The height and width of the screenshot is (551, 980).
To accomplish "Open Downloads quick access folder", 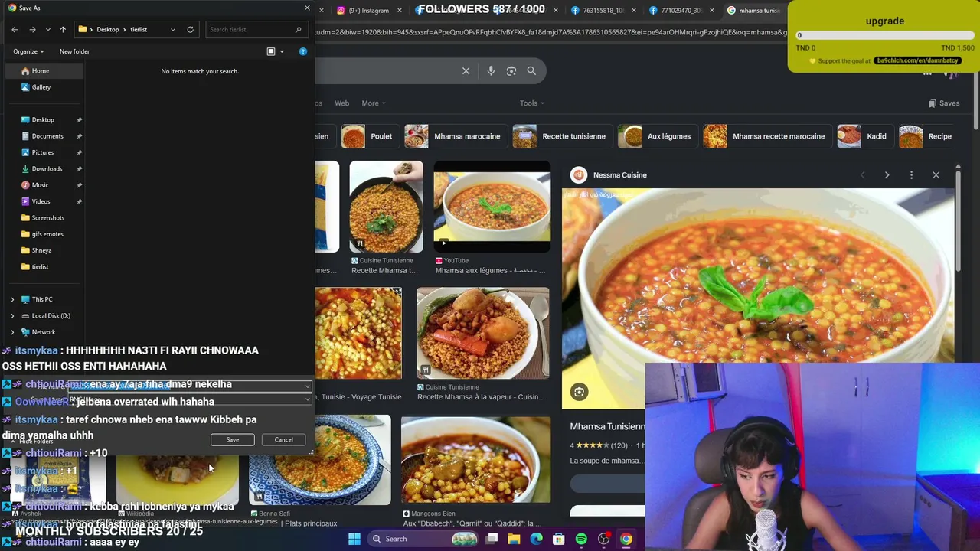I will (x=47, y=168).
